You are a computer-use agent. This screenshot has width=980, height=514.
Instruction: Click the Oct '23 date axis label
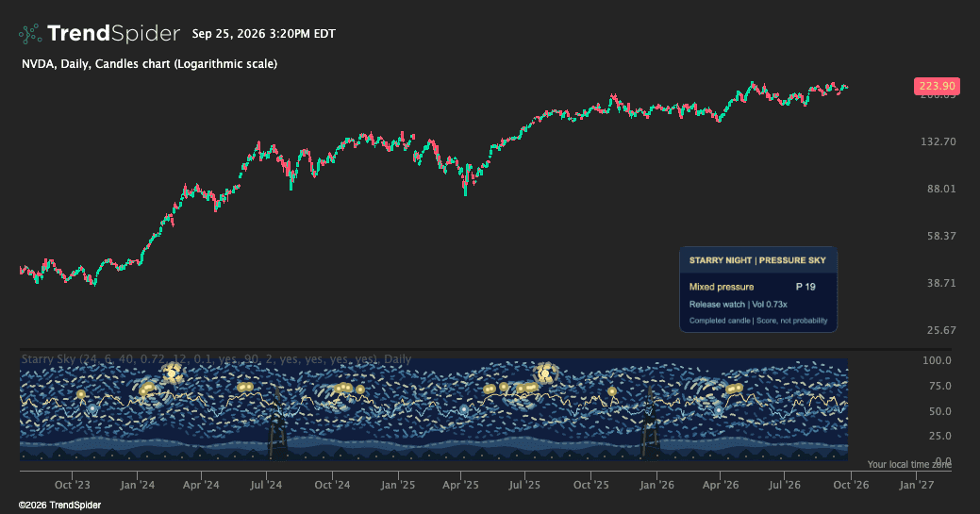click(x=72, y=485)
